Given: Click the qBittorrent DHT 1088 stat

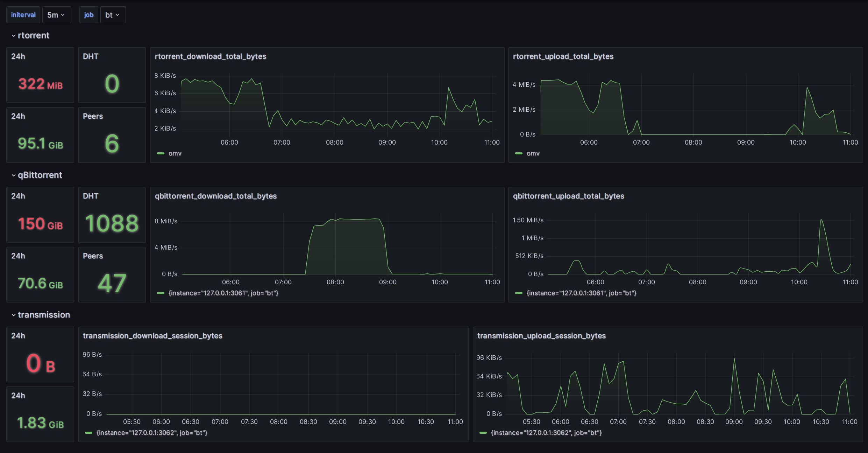Looking at the screenshot, I should tap(112, 223).
